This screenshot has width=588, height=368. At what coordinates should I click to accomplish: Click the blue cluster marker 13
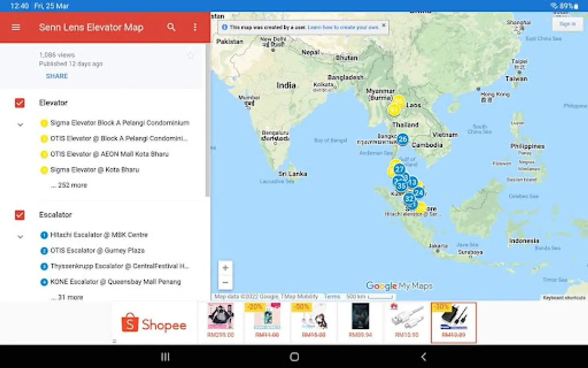tap(413, 182)
